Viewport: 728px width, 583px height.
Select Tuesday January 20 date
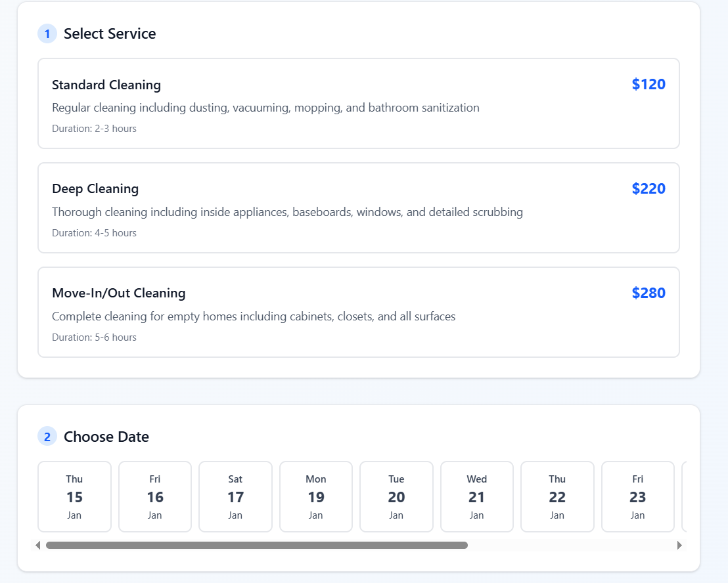point(396,496)
